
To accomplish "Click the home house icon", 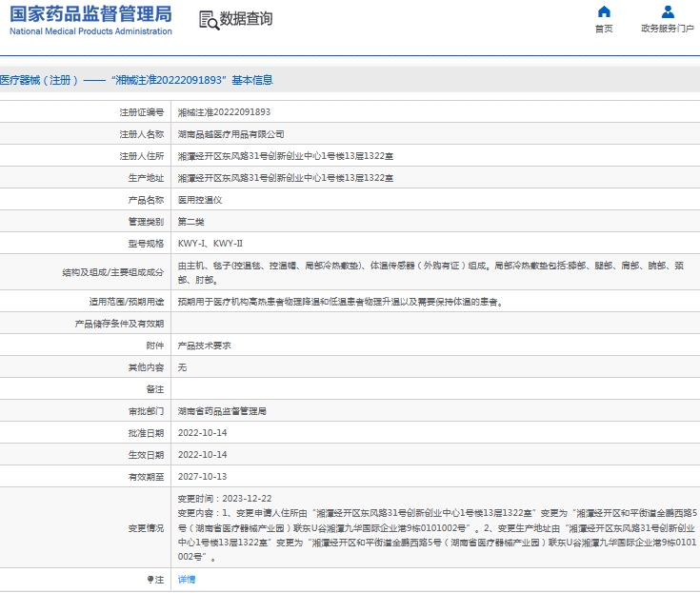I will pos(604,11).
